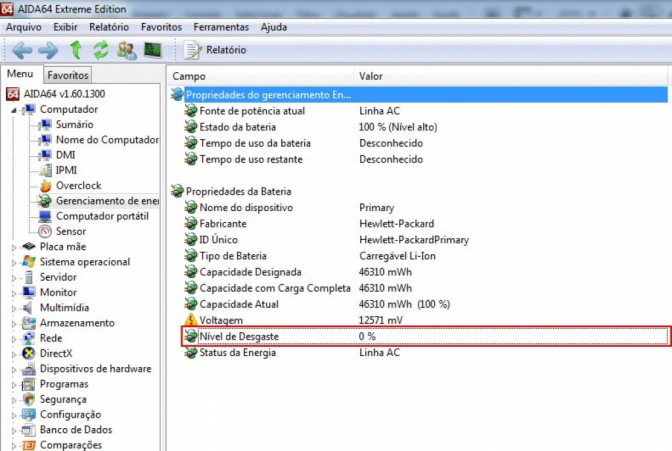
Task: Sort by the Campo column header
Action: click(260, 76)
